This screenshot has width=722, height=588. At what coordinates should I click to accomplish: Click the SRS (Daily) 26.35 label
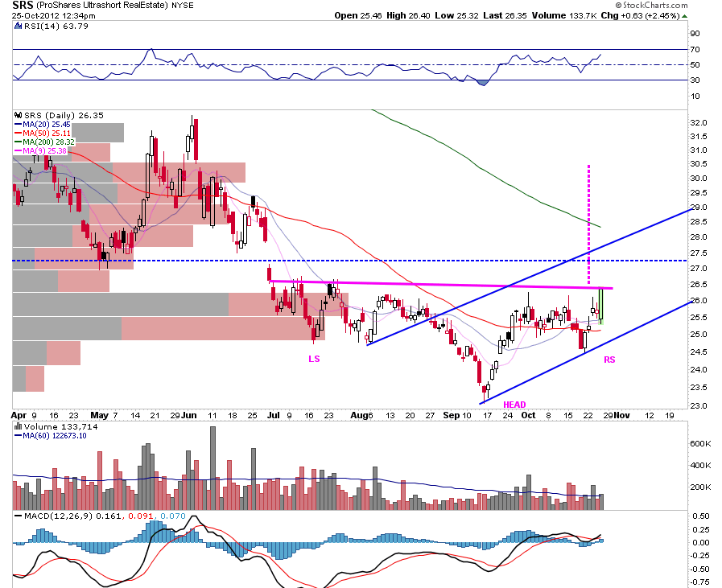[64, 115]
